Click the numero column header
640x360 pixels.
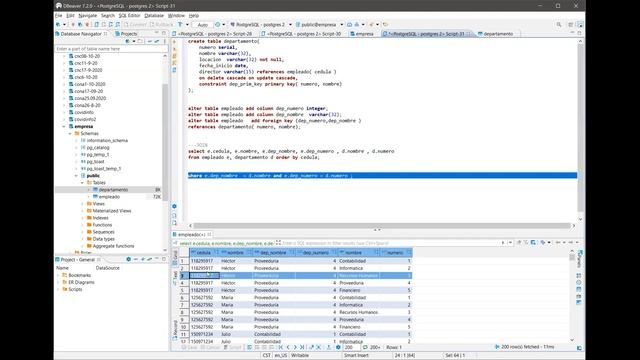pyautogui.click(x=396, y=253)
